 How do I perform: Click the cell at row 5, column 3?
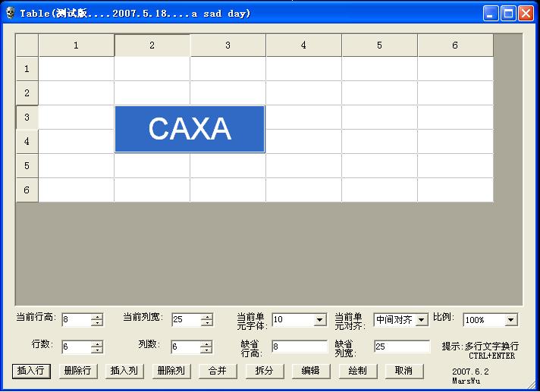[x=228, y=166]
